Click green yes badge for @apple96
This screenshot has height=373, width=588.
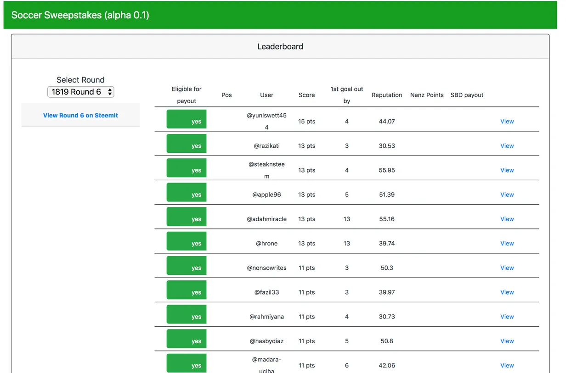point(187,192)
